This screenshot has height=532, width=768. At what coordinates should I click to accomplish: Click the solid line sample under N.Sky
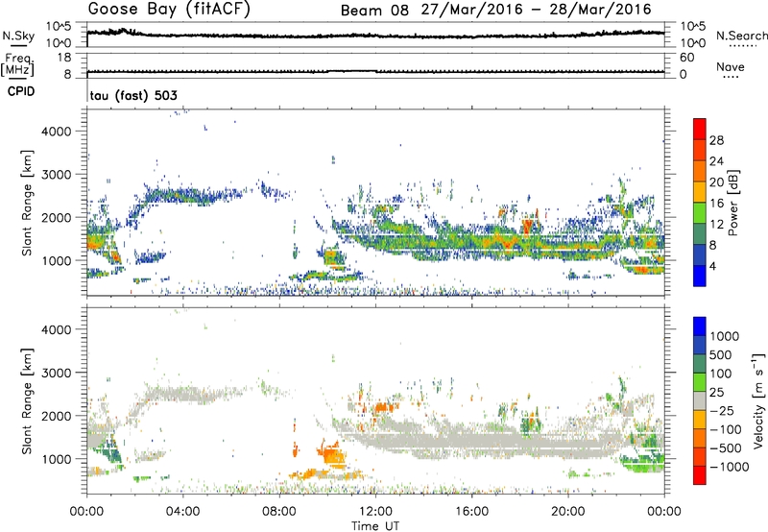(x=18, y=45)
